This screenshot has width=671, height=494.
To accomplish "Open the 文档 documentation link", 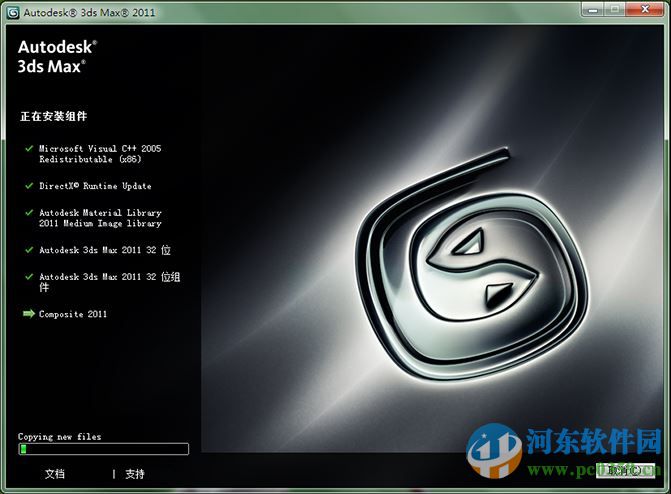I will (x=55, y=474).
